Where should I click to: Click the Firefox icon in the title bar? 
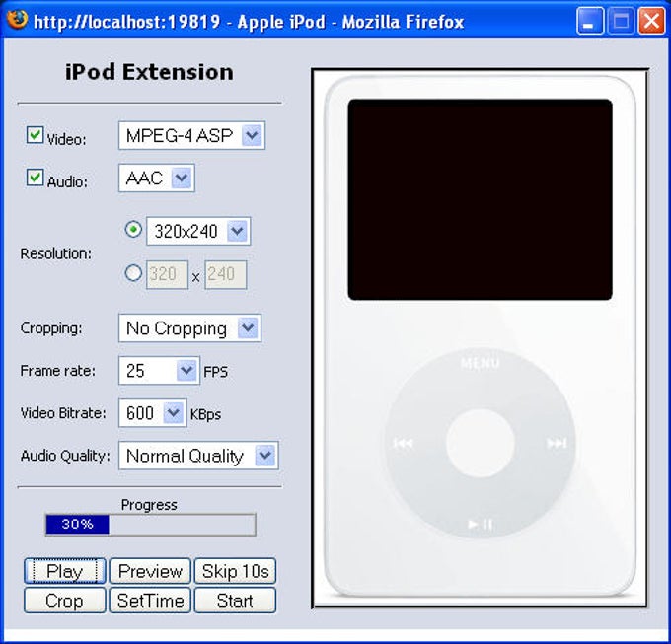tap(17, 20)
